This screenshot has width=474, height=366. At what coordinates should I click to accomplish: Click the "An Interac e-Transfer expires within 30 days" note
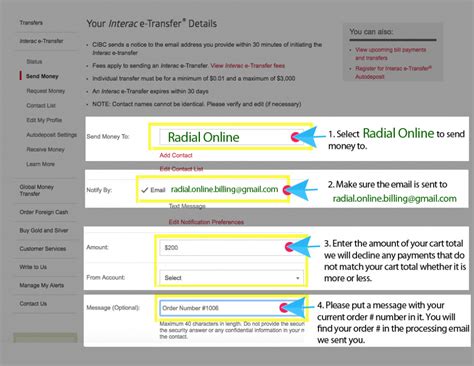[x=150, y=91]
